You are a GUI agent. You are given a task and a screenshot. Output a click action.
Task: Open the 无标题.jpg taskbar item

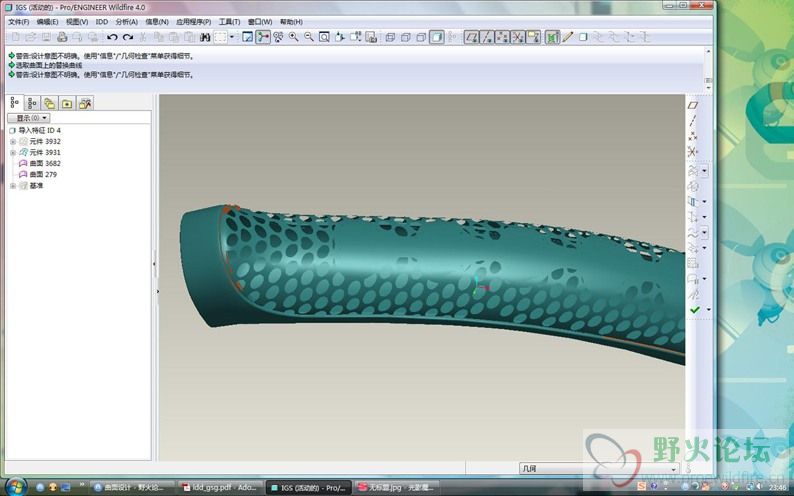tap(395, 488)
